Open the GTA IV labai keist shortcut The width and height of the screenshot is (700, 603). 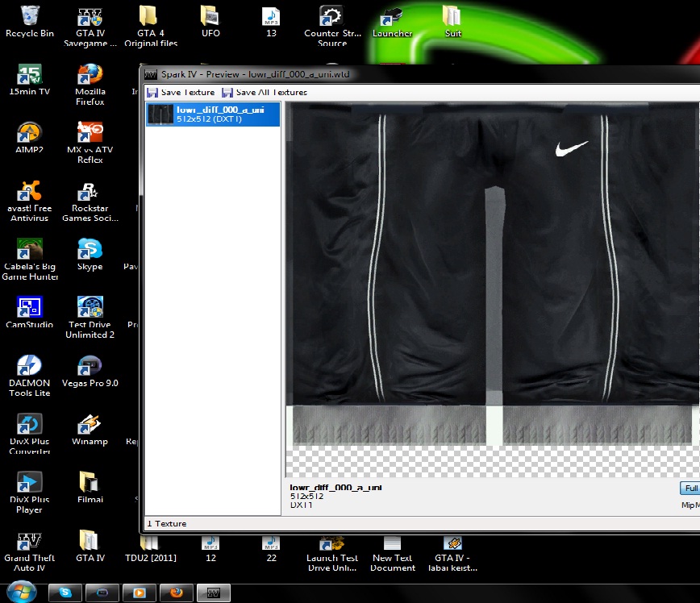tap(452, 555)
